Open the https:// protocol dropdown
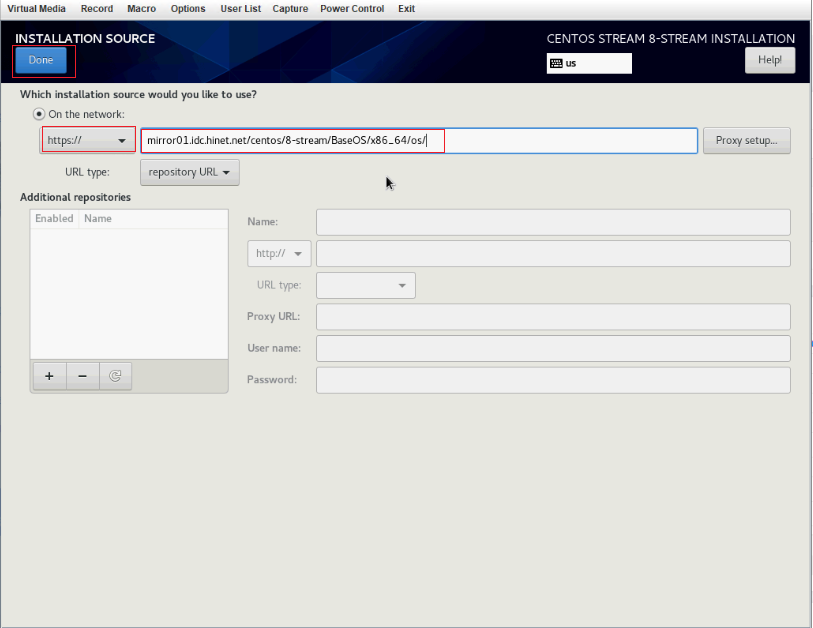Image resolution: width=813 pixels, height=628 pixels. pyautogui.click(x=88, y=141)
